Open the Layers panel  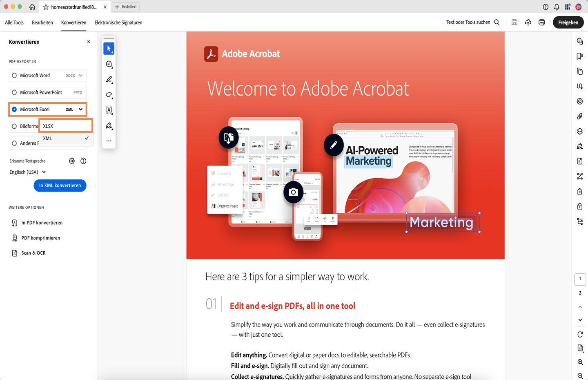click(580, 131)
